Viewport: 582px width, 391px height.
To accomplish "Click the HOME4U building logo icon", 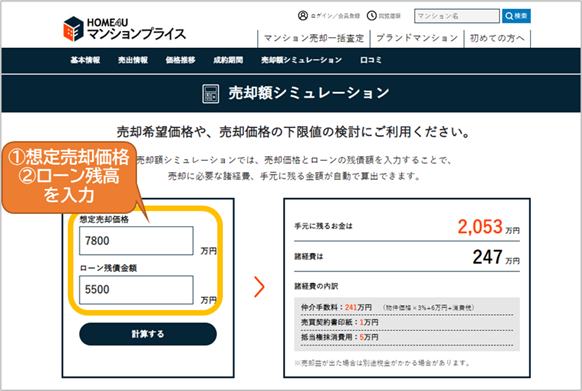I will click(73, 29).
